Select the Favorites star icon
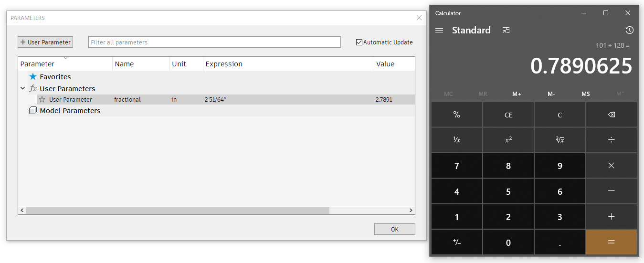 click(33, 76)
